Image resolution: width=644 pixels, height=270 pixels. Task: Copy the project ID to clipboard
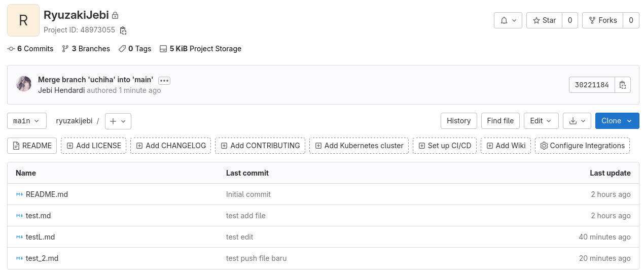coord(123,30)
